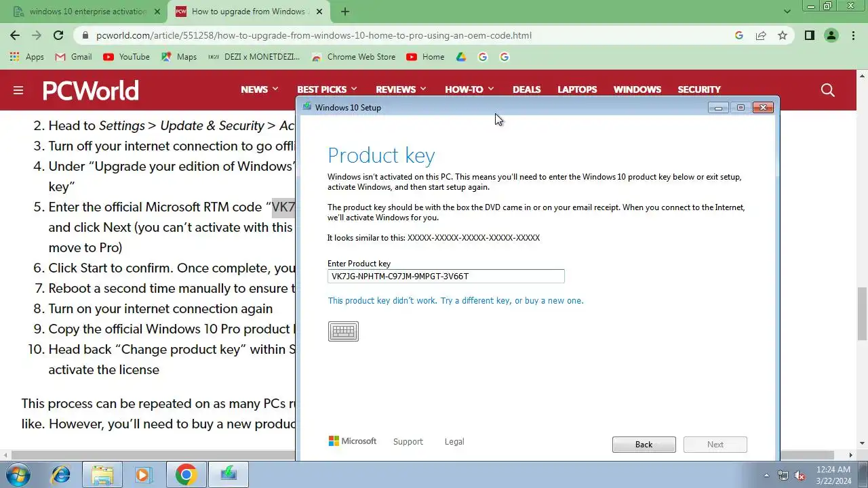Open Support link in Setup
The width and height of the screenshot is (868, 488).
point(408,442)
